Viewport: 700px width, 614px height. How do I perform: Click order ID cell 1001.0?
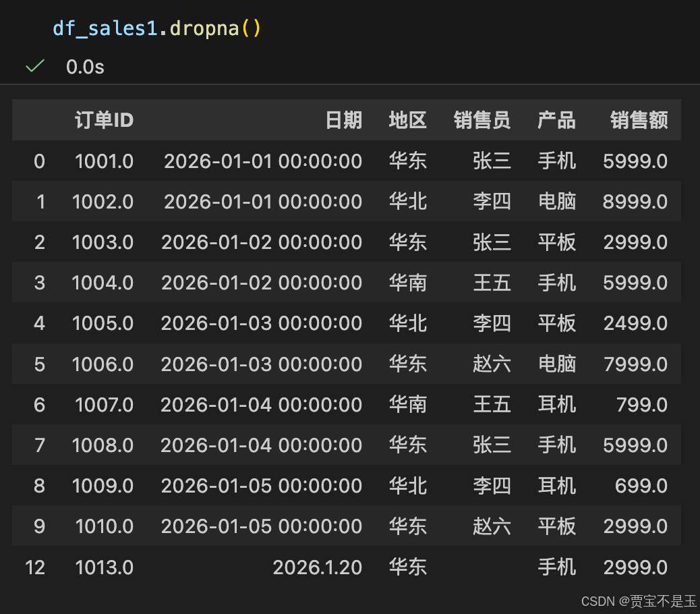(x=104, y=161)
